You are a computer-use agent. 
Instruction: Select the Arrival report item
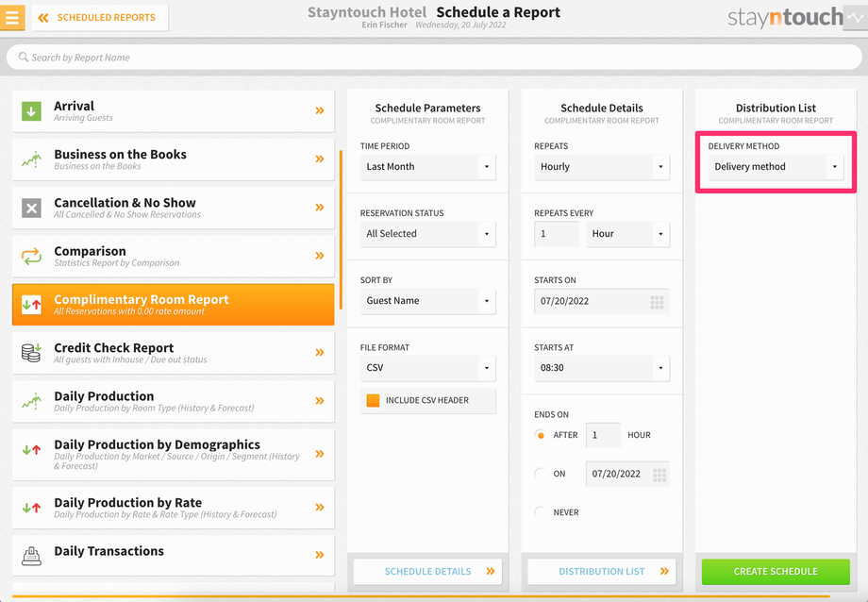click(174, 110)
